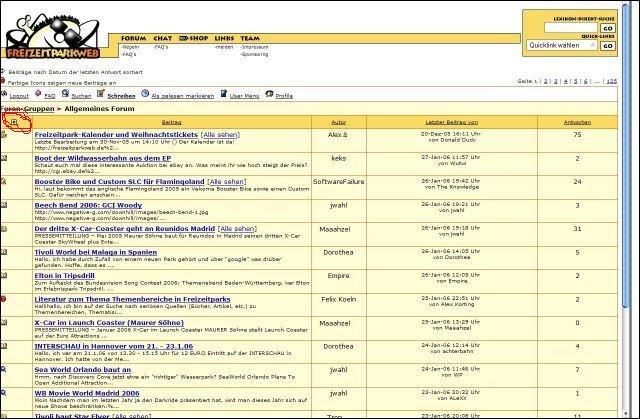
Task: Click the Als gelesen markieren text link
Action: point(182,96)
